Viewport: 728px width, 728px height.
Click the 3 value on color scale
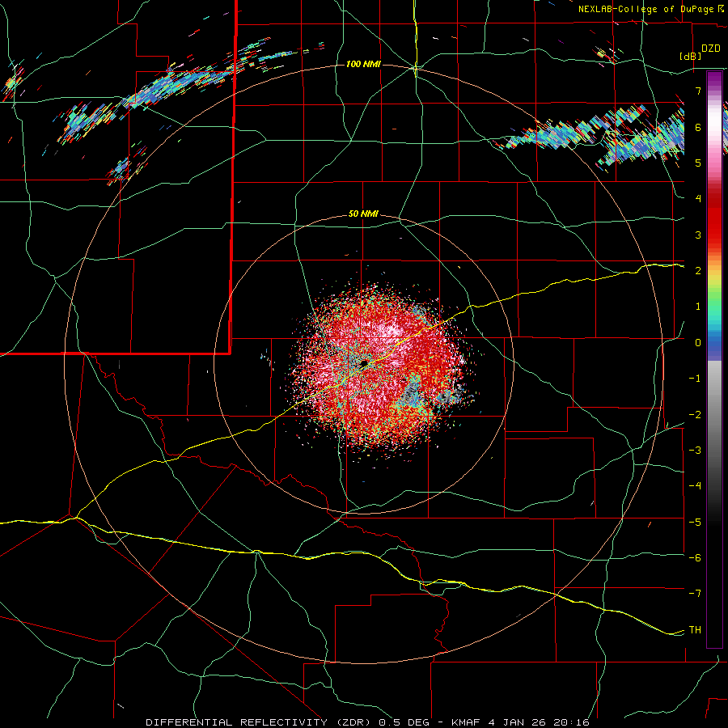[698, 235]
